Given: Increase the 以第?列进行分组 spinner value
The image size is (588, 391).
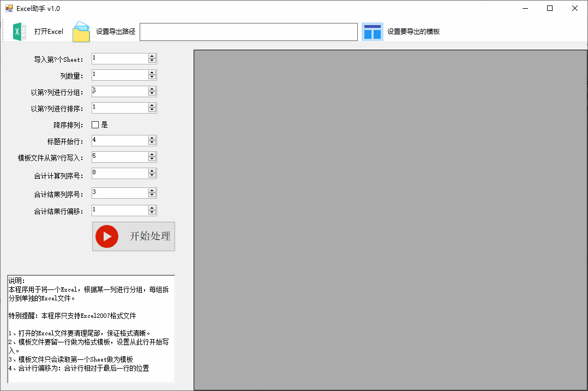Looking at the screenshot, I should [x=152, y=90].
